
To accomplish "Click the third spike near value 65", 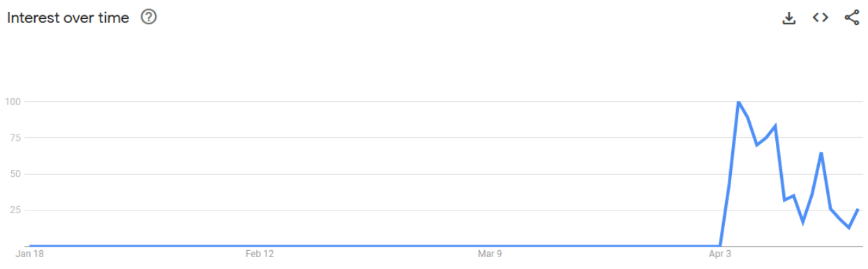I will [x=821, y=153].
